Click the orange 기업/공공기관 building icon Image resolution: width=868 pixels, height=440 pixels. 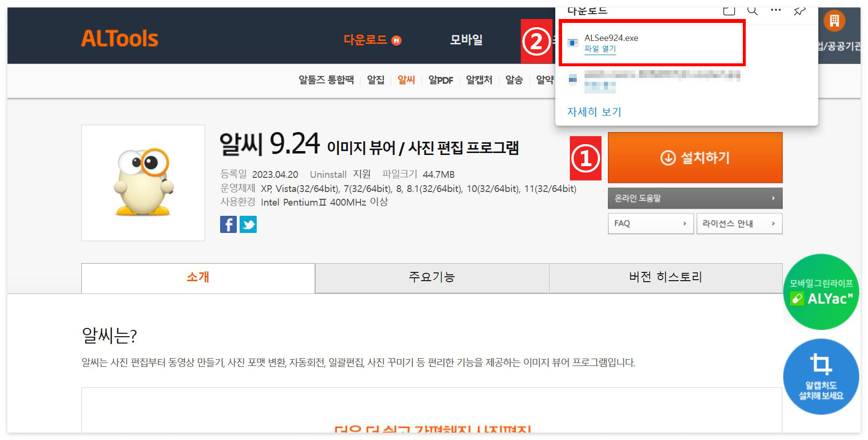(x=834, y=20)
